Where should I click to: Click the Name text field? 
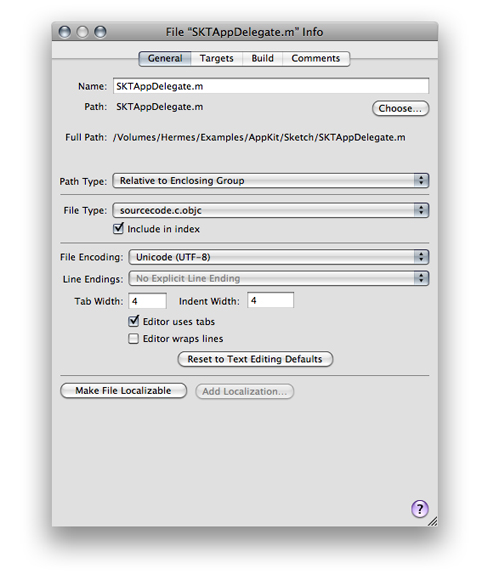point(271,86)
